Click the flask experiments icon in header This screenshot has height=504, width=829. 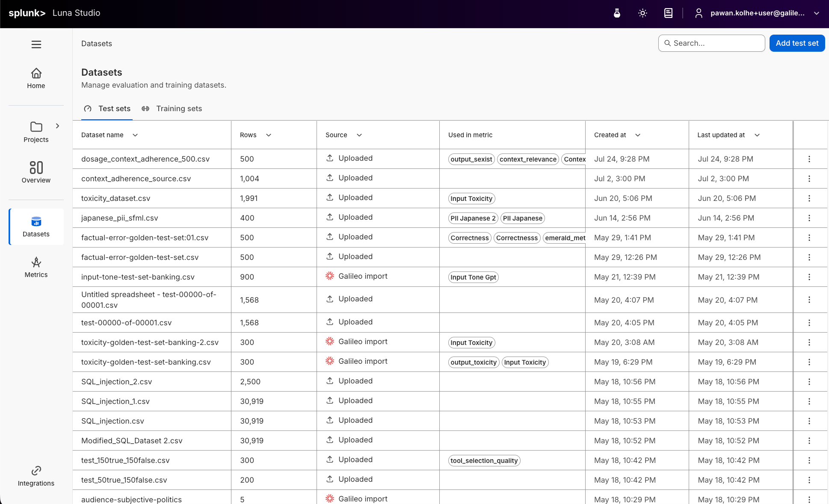(x=617, y=13)
